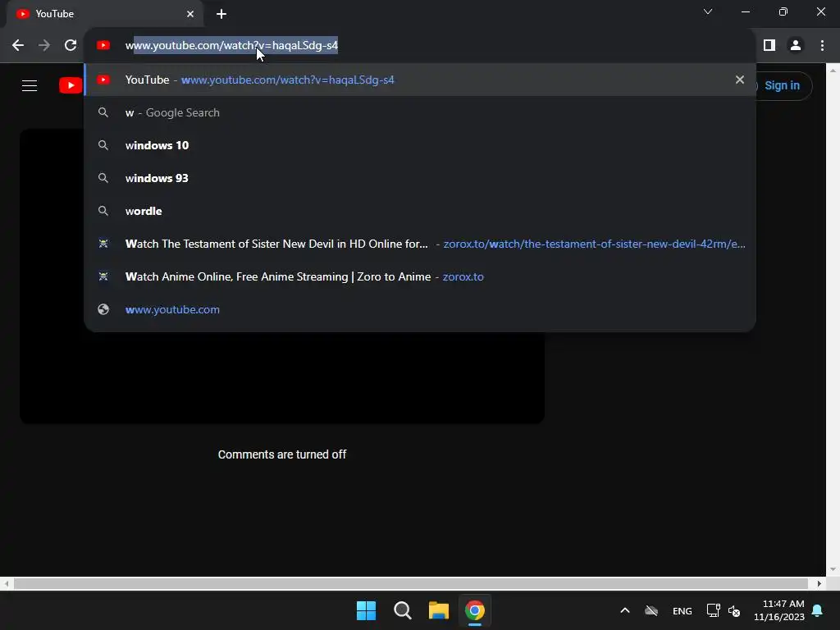
Task: Click the YouTube favicon in address bar
Action: [103, 46]
